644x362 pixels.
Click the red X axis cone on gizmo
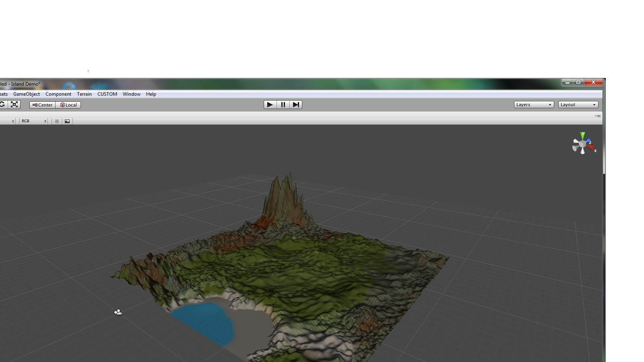(590, 147)
